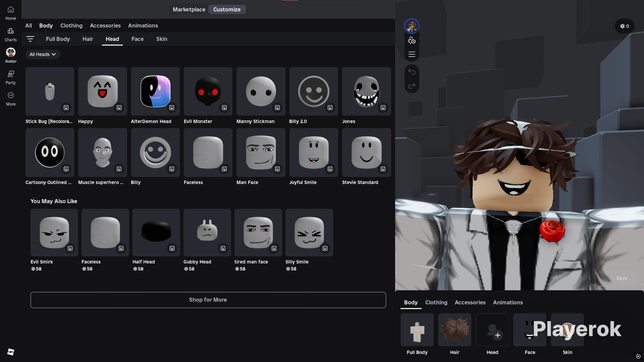This screenshot has width=644, height=362.
Task: Redo the avatar change
Action: coord(412,86)
